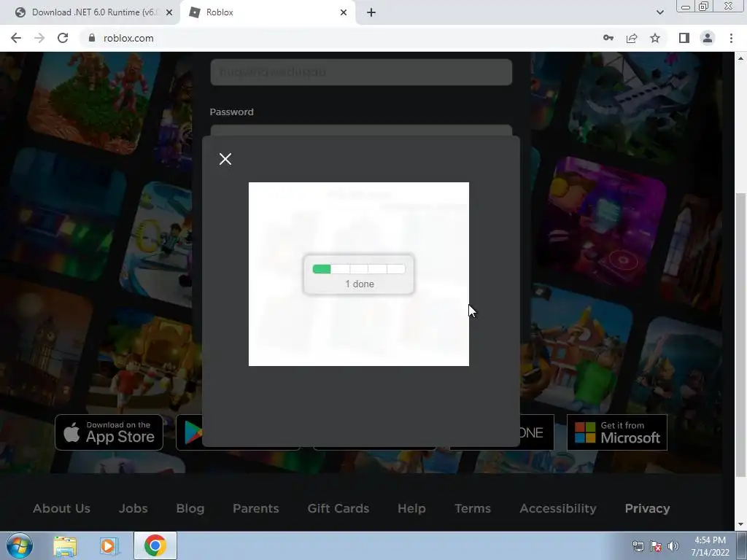Click the page vertical scrollbar
747x560 pixels.
pos(740,334)
